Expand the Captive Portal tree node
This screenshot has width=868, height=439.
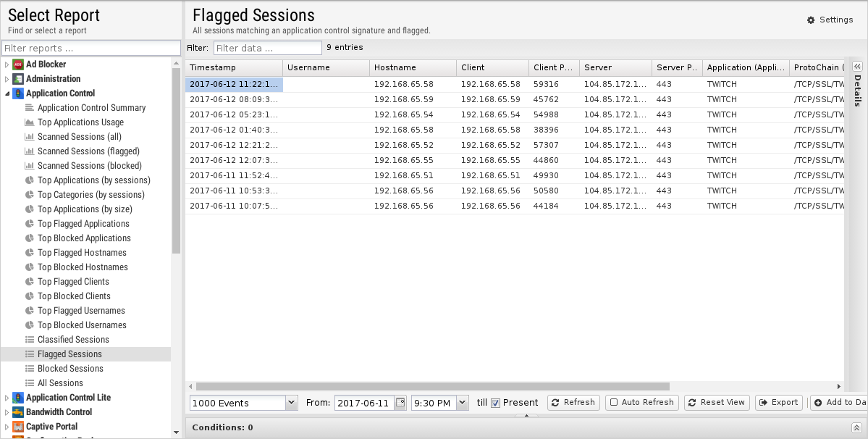pyautogui.click(x=7, y=426)
